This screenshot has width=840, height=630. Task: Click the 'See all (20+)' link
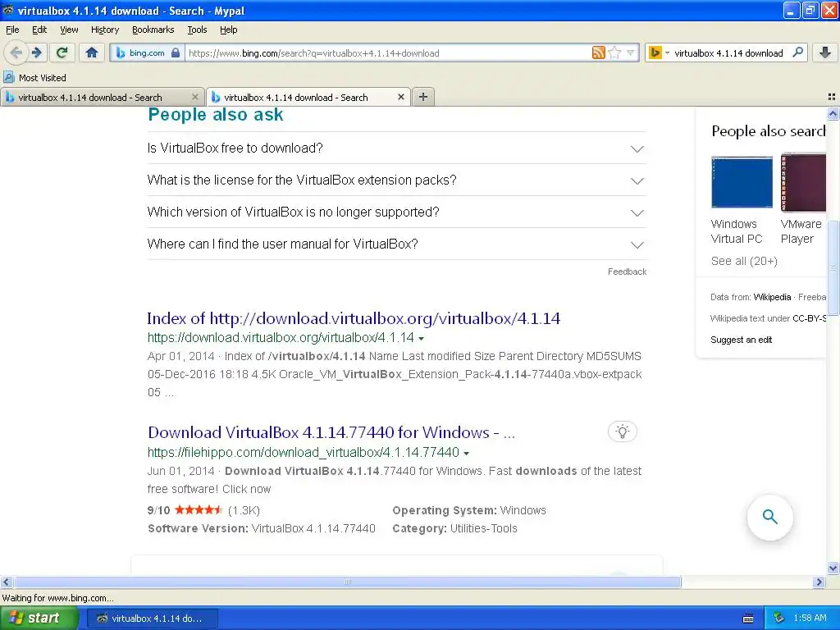point(744,261)
